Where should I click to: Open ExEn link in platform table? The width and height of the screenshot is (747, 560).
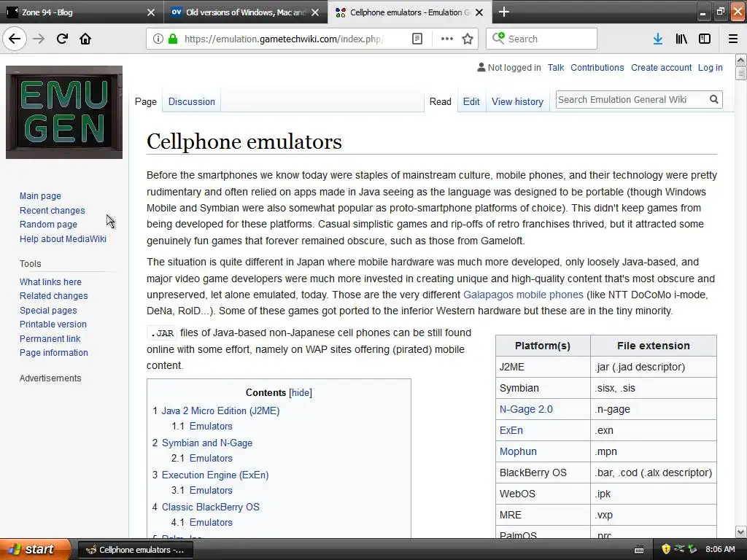(511, 430)
